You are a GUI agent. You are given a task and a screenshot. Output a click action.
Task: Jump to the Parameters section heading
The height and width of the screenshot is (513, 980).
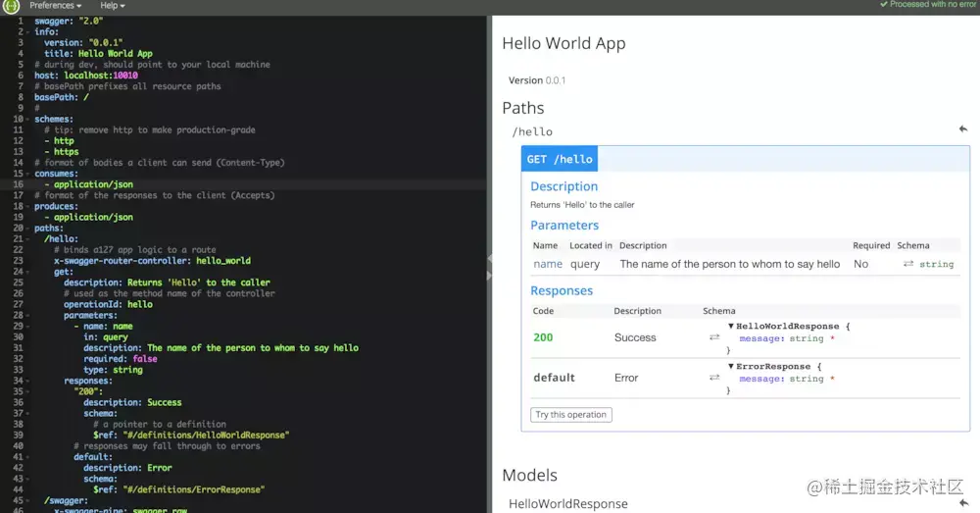click(564, 226)
